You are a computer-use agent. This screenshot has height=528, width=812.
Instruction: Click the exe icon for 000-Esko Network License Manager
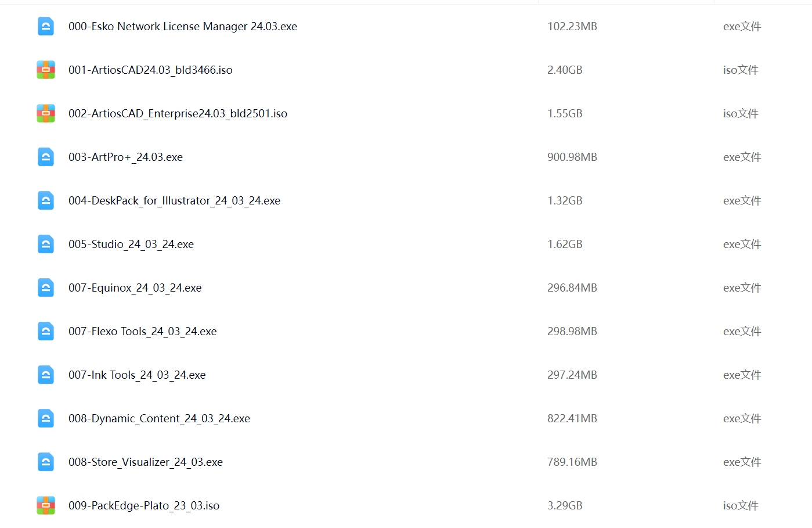point(46,26)
